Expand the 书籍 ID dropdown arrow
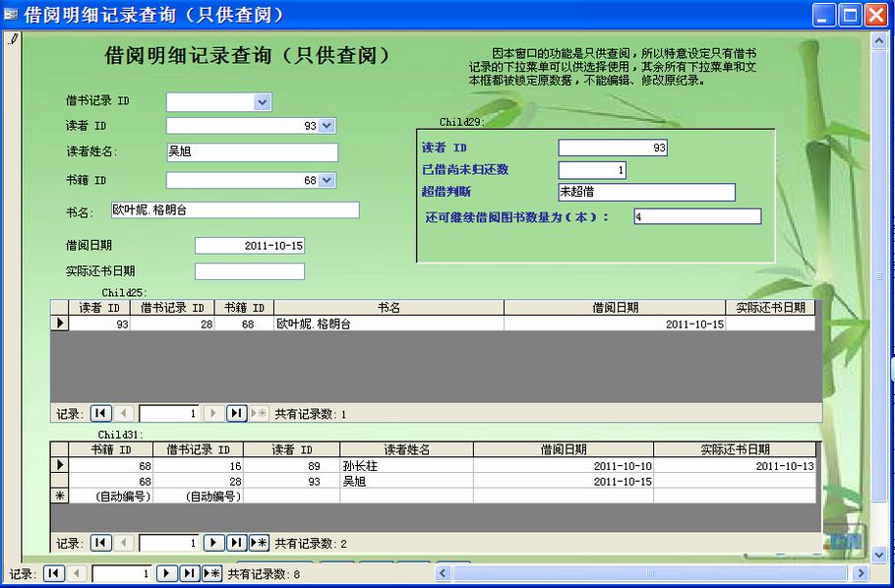 click(x=327, y=180)
